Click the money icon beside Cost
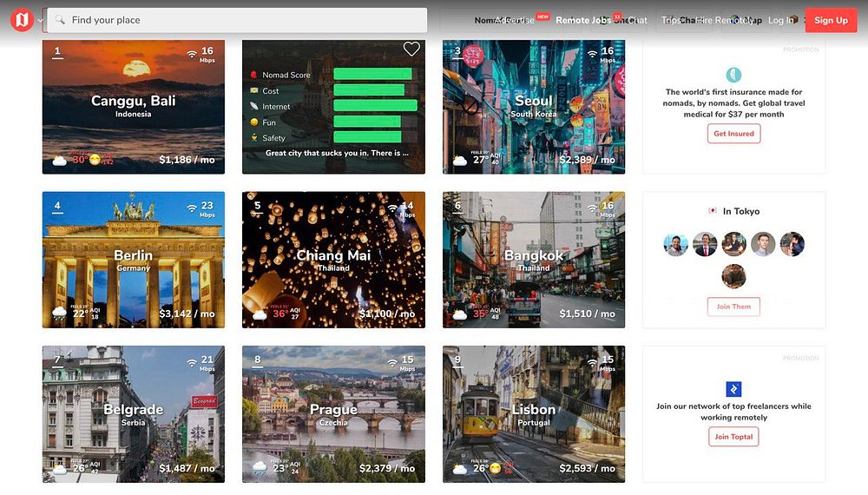Screen dimensions: 868x495 pyautogui.click(x=254, y=90)
